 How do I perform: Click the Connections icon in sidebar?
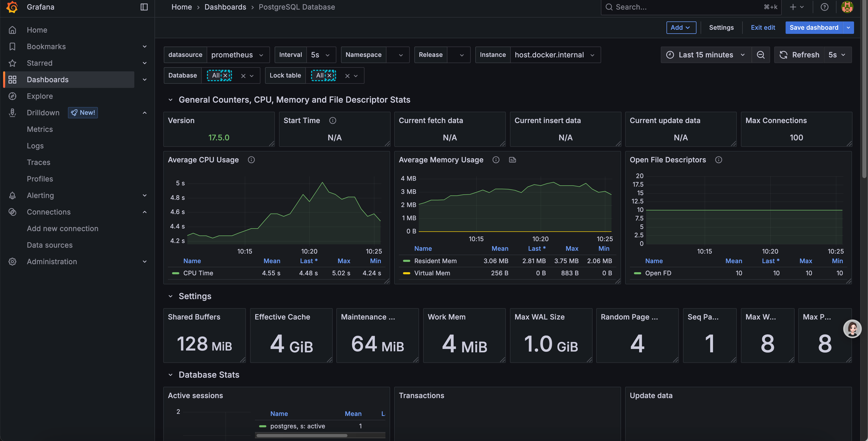[12, 212]
